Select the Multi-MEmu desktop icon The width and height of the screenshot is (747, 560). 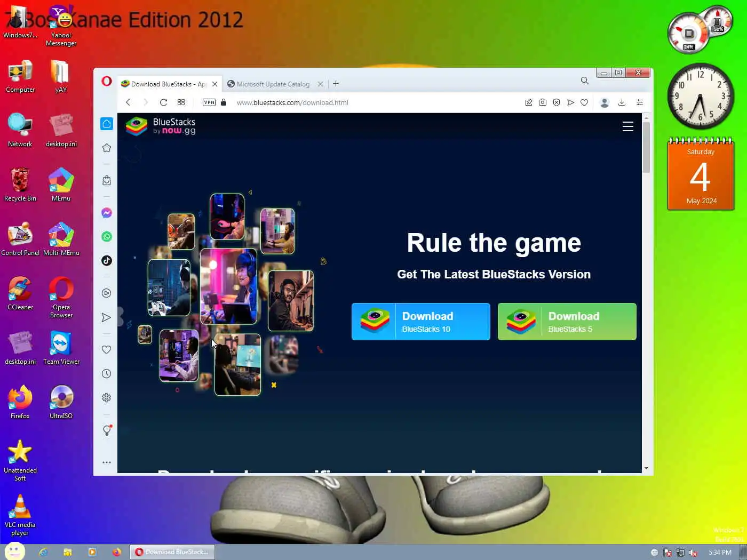61,239
